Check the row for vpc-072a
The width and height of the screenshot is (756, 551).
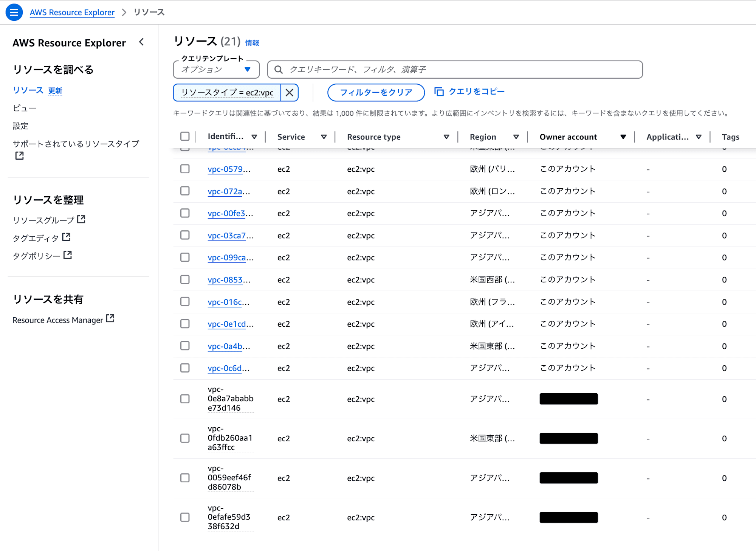(185, 191)
